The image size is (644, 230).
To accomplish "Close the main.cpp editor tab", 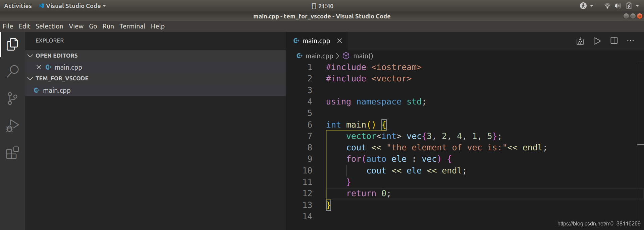I will click(x=340, y=41).
